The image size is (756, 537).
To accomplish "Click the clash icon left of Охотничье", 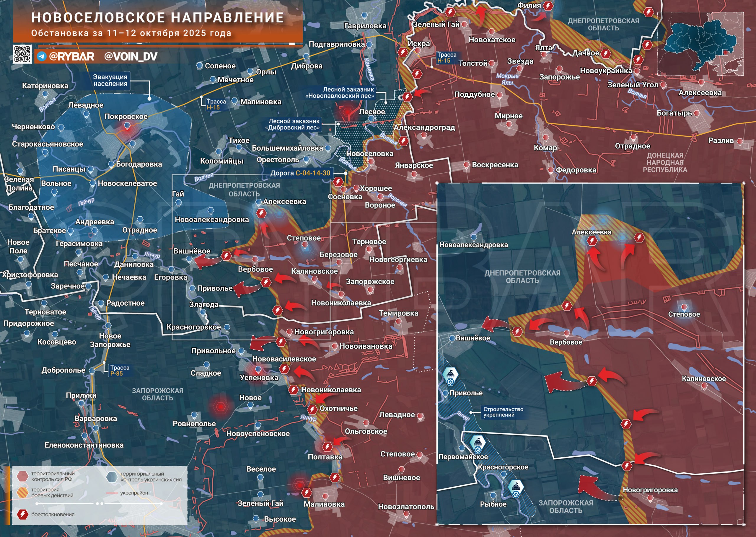I will point(312,409).
